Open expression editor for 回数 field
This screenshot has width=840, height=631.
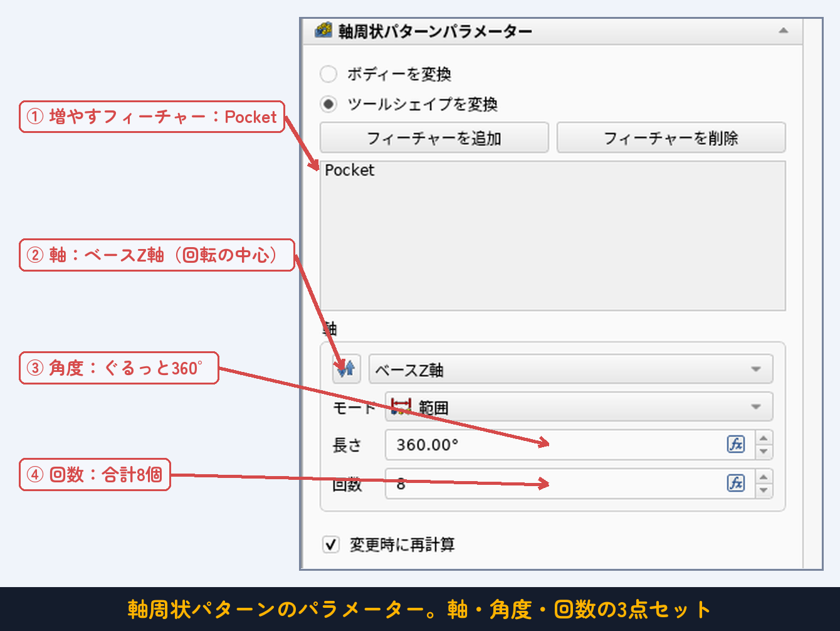tap(736, 483)
